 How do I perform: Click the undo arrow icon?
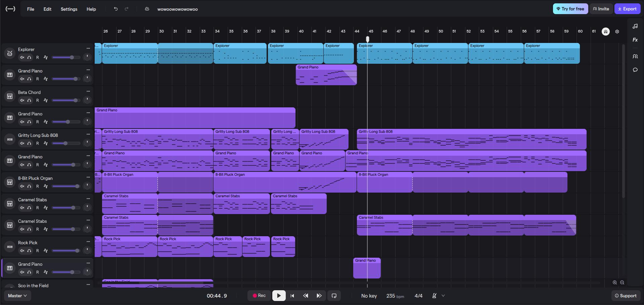pos(116,9)
